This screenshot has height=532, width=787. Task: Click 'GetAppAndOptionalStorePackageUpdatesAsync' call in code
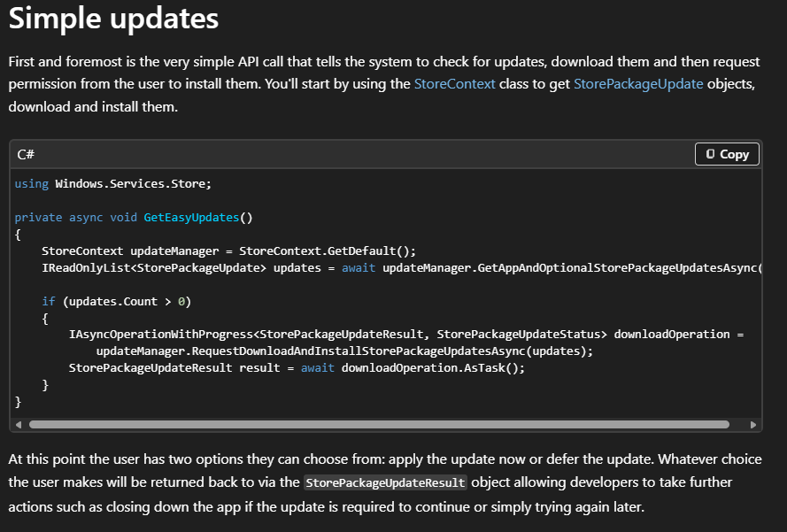(x=616, y=268)
